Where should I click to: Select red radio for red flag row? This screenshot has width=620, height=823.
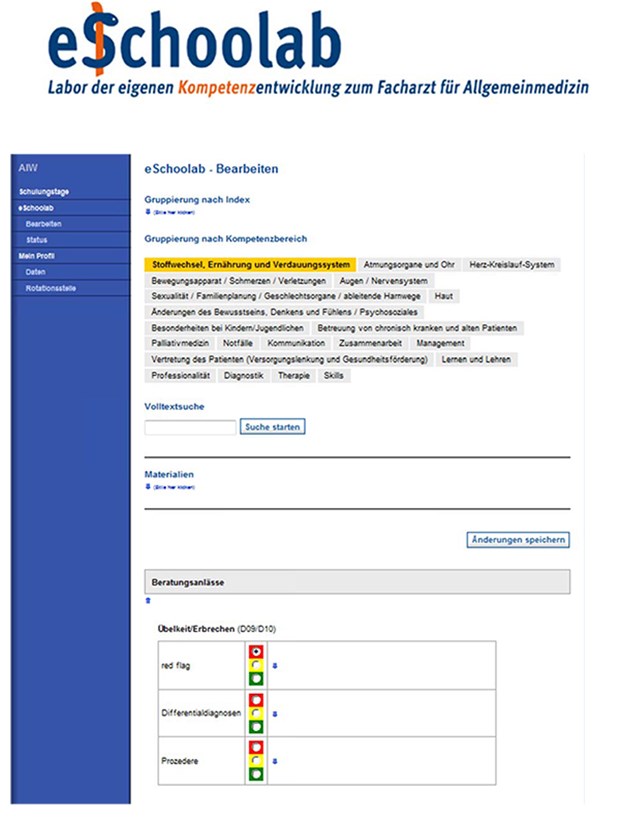256,651
